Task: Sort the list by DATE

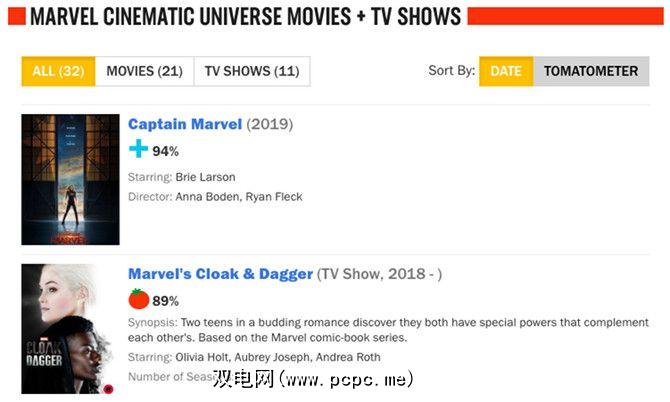Action: point(506,71)
